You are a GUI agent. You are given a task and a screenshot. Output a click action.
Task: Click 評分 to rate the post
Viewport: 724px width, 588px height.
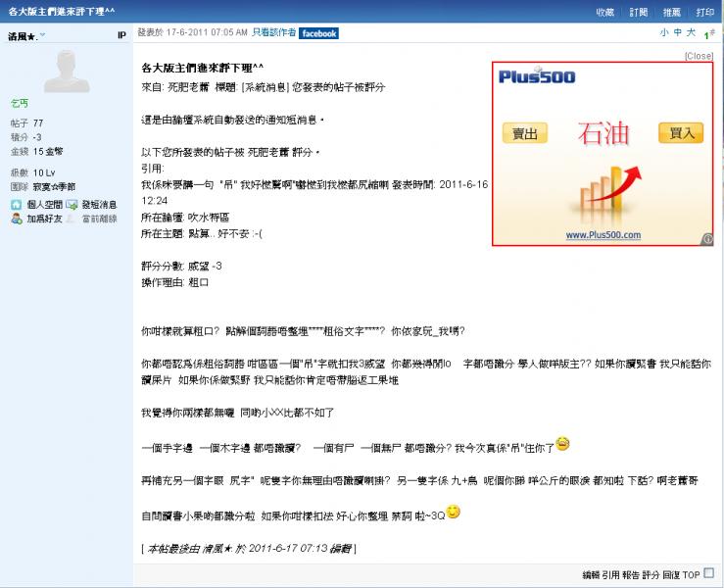[x=651, y=575]
